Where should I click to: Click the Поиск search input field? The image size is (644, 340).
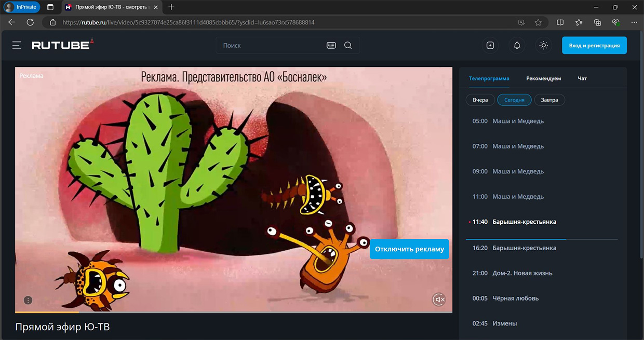pyautogui.click(x=270, y=46)
